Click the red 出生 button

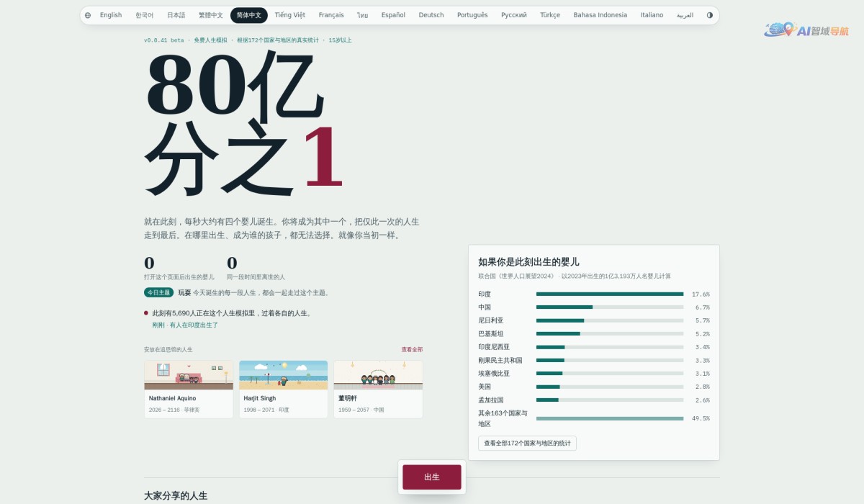(432, 477)
